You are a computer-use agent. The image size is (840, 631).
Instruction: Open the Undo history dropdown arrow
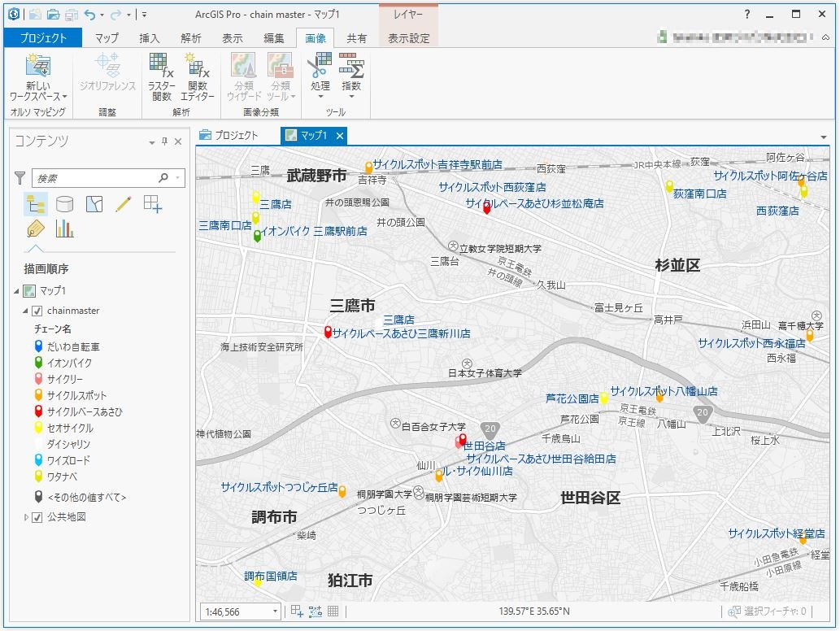click(x=102, y=15)
